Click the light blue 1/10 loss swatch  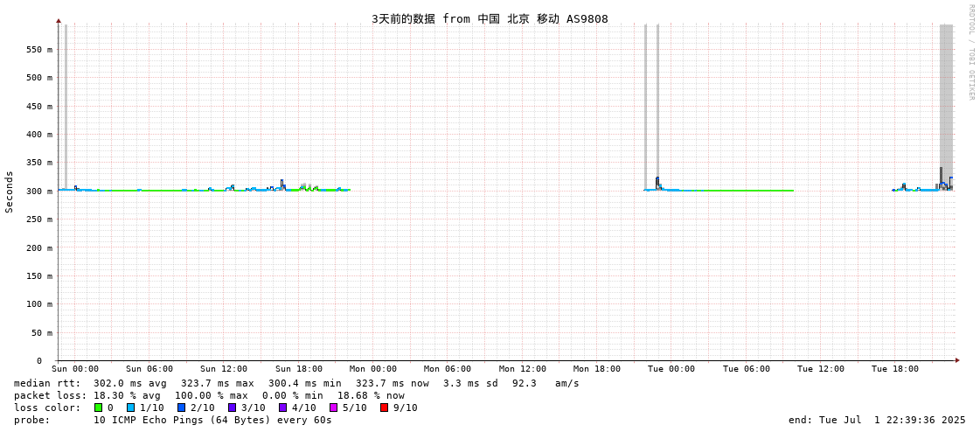tap(130, 408)
